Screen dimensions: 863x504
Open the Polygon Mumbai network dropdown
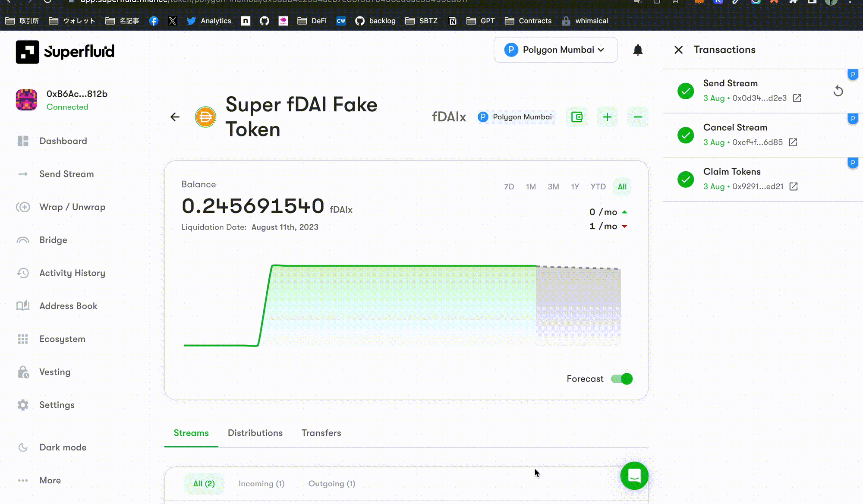[x=555, y=50]
